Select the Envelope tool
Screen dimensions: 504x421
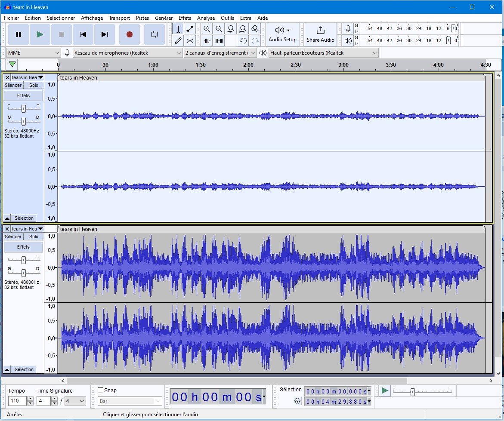[x=190, y=29]
